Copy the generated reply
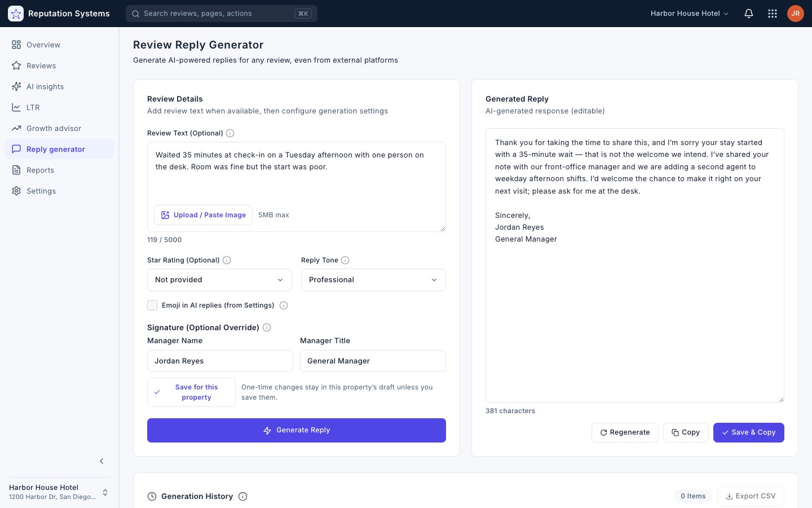 (x=686, y=432)
